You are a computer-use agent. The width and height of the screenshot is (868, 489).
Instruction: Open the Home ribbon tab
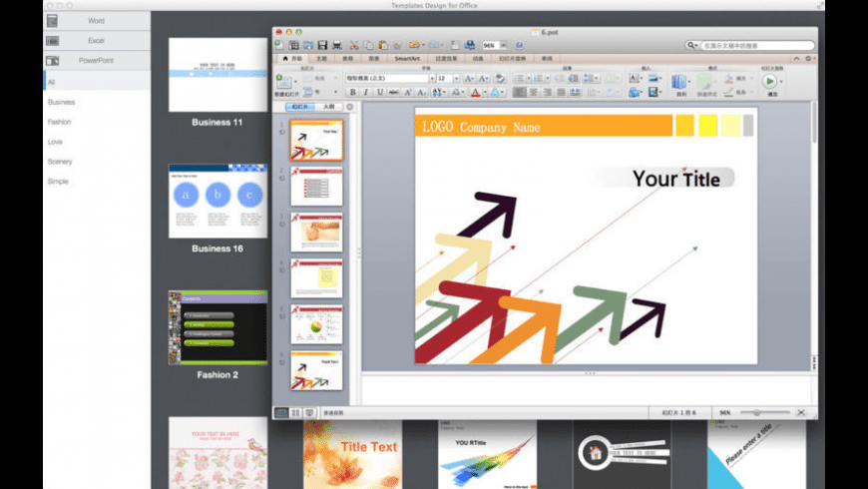click(x=292, y=59)
